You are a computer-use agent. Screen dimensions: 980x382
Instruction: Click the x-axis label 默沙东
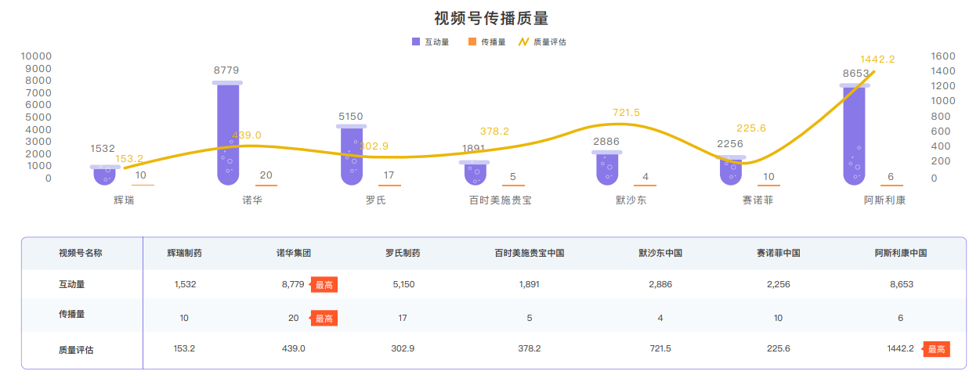click(631, 200)
